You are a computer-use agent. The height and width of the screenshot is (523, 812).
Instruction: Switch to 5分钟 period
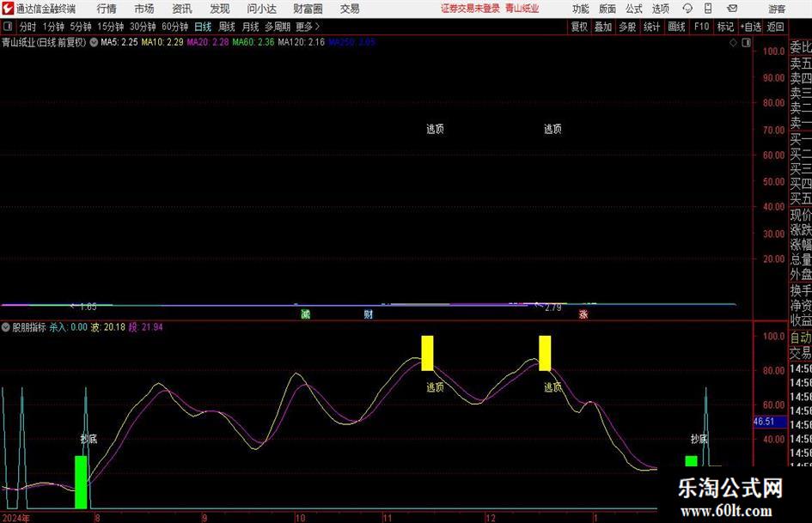coord(80,27)
